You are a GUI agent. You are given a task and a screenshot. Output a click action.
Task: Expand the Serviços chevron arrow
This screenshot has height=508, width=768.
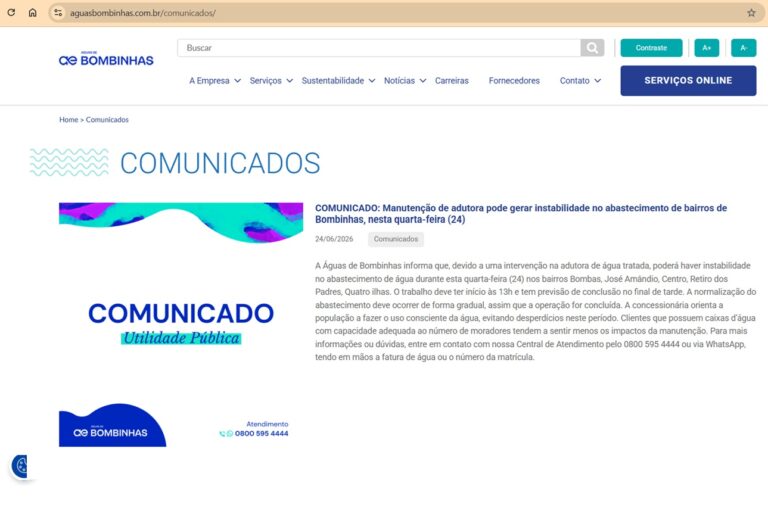[290, 81]
